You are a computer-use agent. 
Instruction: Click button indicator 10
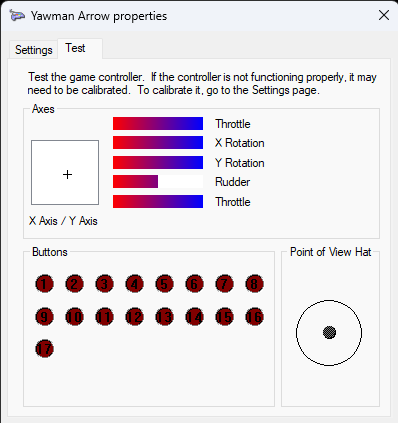74,317
